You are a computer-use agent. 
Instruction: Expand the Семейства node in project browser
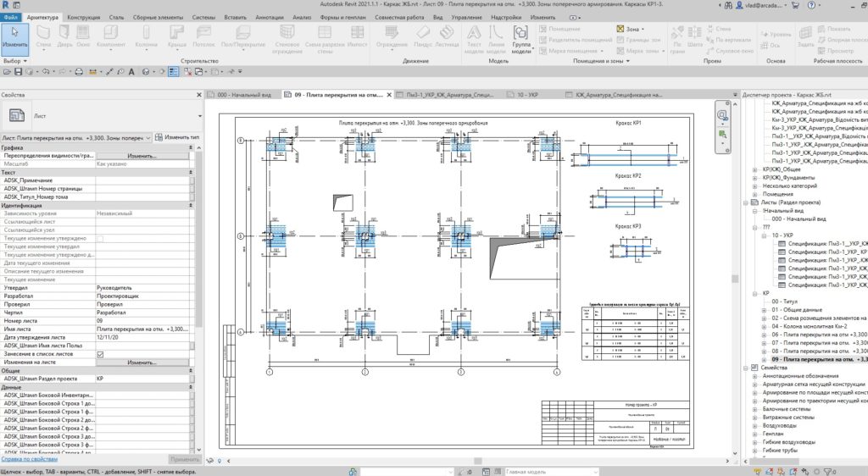[744, 368]
